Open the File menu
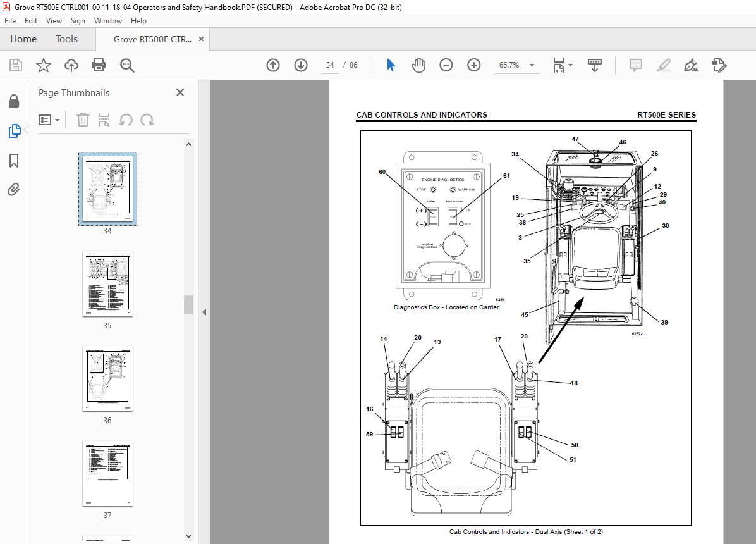The height and width of the screenshot is (544, 756). (x=10, y=21)
